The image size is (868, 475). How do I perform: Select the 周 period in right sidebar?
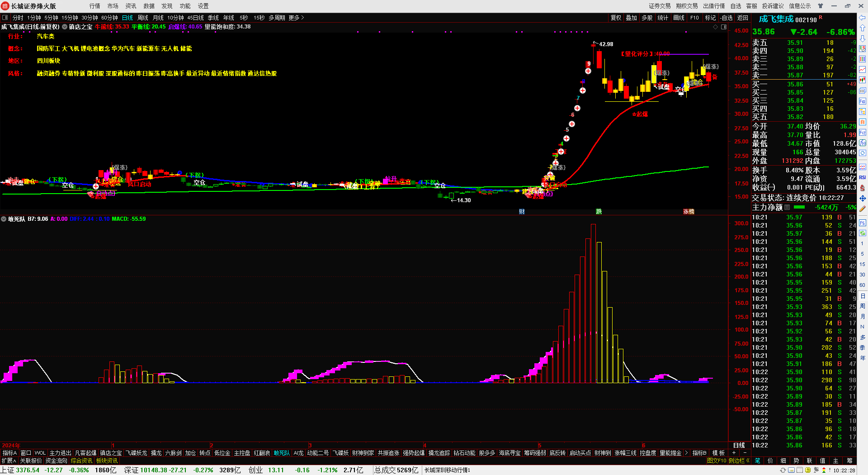point(863,306)
